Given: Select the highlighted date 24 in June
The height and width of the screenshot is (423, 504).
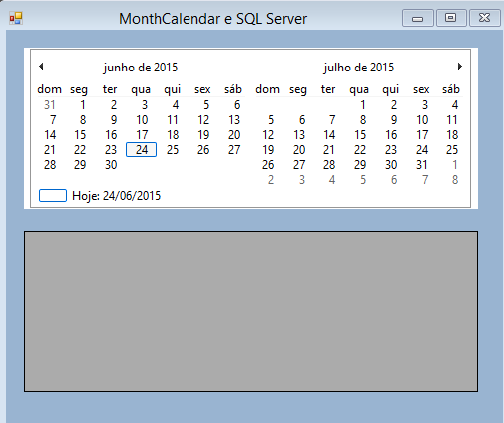Looking at the screenshot, I should 142,150.
